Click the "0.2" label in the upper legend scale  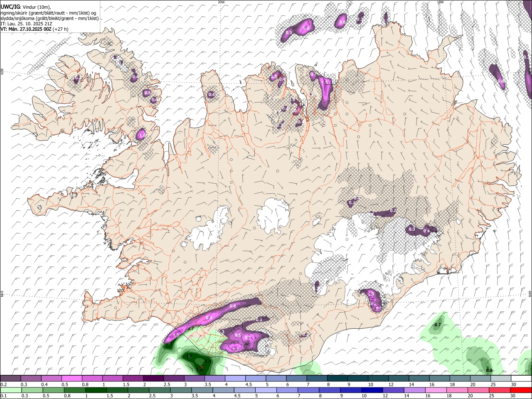point(3,384)
